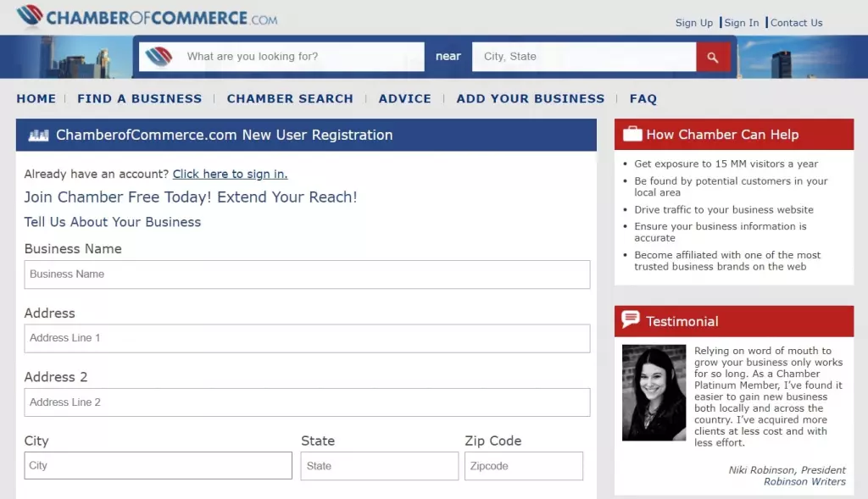Open FIND A BUSINESS menu item
The image size is (868, 499).
tap(140, 98)
